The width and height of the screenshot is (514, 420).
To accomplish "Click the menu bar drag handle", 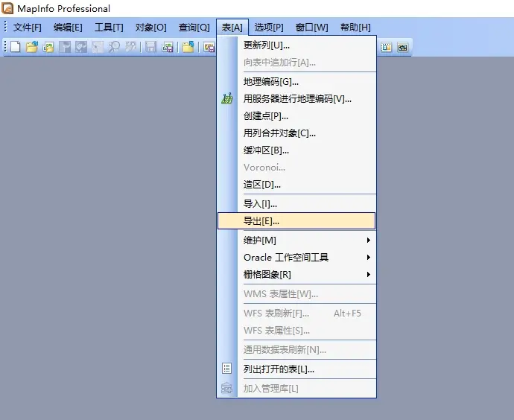I will pos(5,27).
